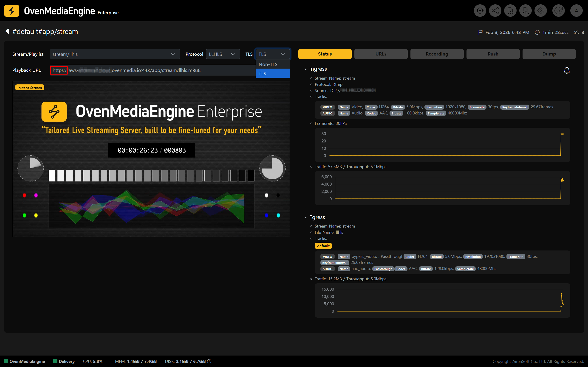Collapse the TLS combo box
Image resolution: width=588 pixels, height=367 pixels.
point(272,54)
